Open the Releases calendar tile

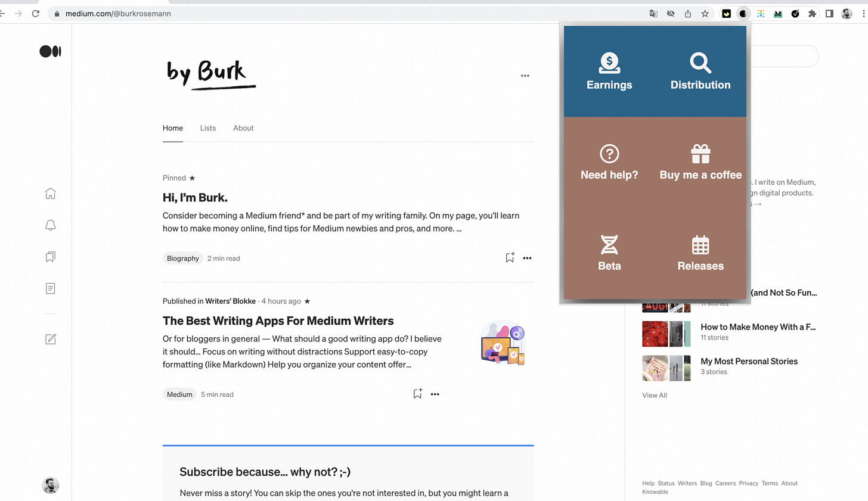pos(700,253)
